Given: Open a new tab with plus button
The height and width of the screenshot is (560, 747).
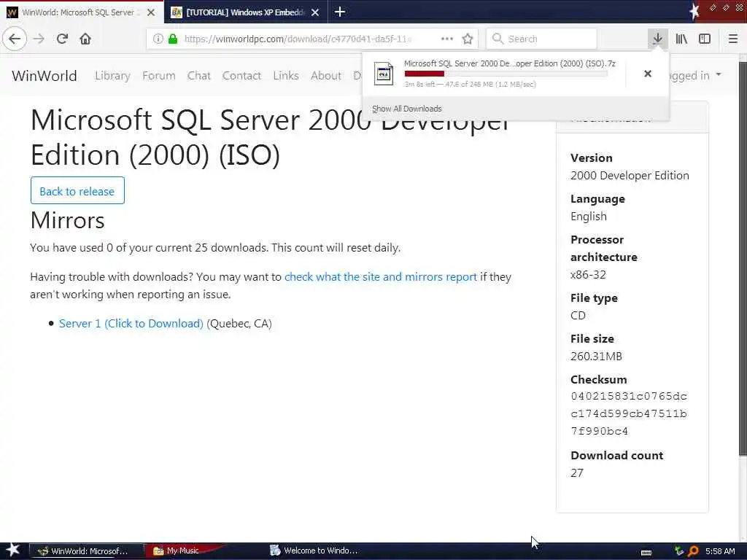Looking at the screenshot, I should (340, 12).
